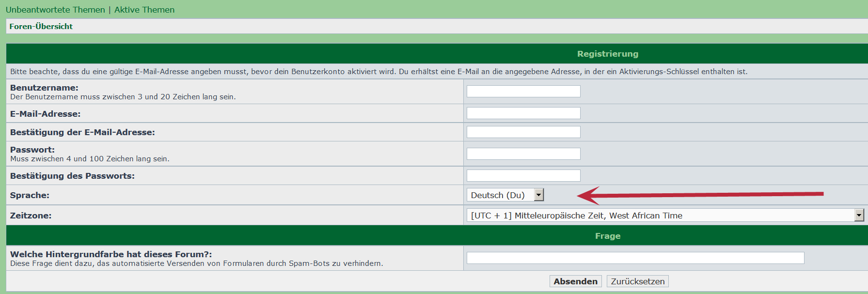Select the Bestätigung der E-Mail-Adresse field
The image size is (868, 294).
coord(523,132)
